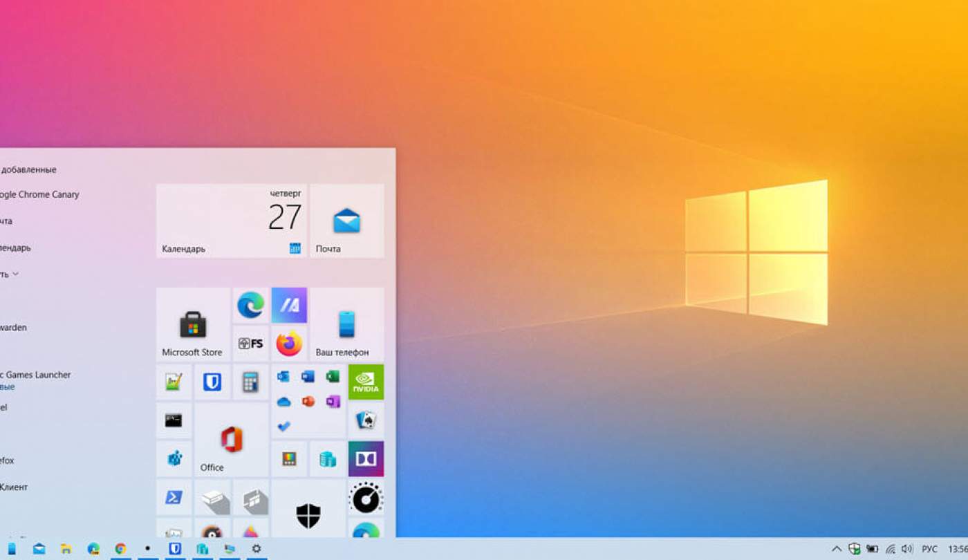
Task: Open Epic Games Launcher from the apps list
Action: tap(35, 375)
